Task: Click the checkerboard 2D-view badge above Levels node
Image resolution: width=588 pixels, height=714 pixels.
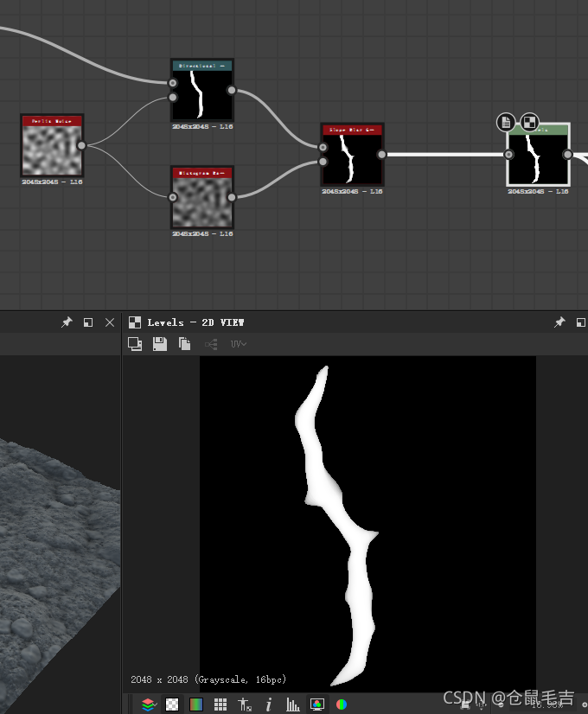Action: pyautogui.click(x=529, y=122)
